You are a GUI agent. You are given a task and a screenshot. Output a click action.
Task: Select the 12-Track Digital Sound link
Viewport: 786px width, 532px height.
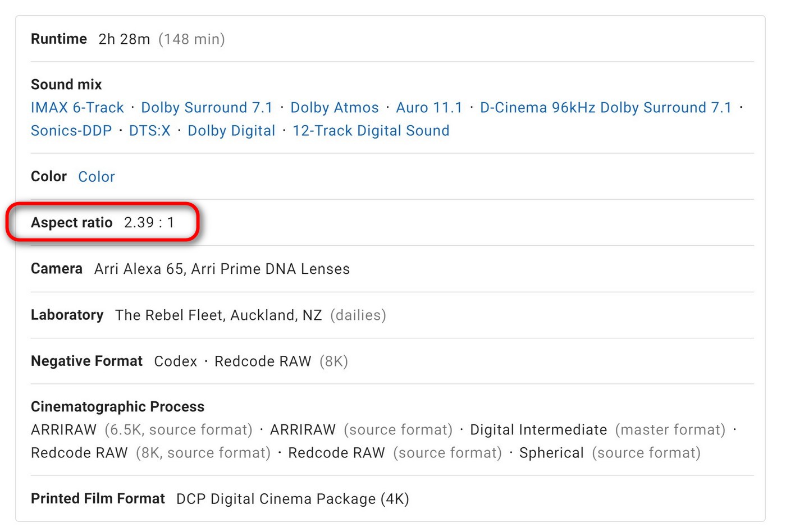(371, 131)
